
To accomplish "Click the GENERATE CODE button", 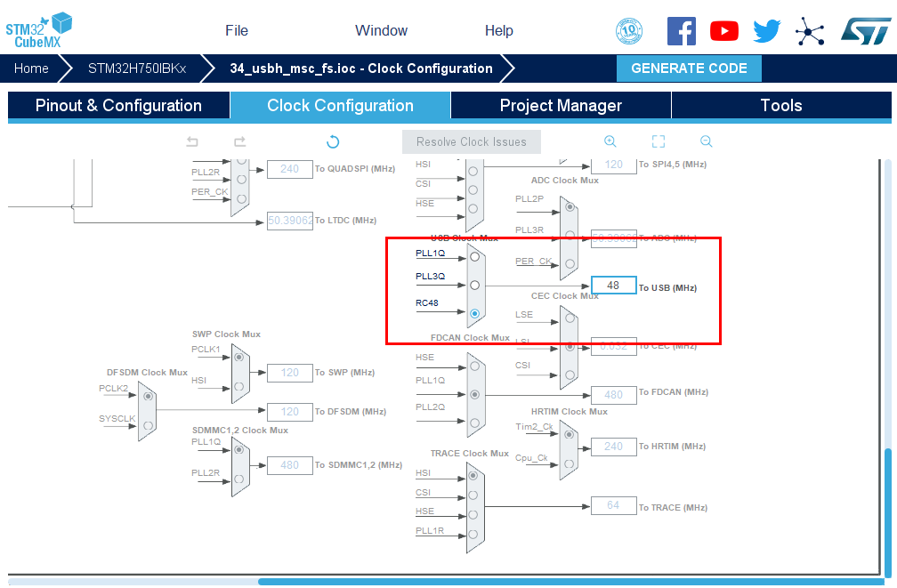I will tap(690, 68).
